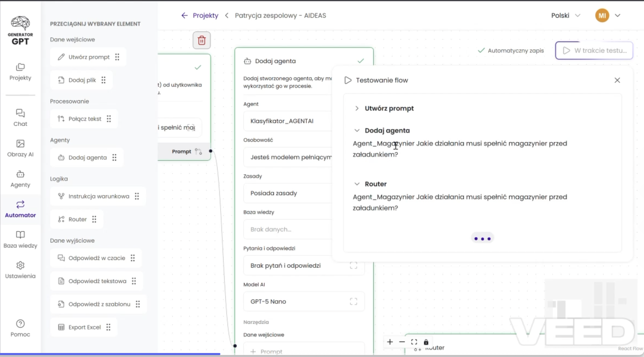Click the red trash delete icon

[x=201, y=40]
